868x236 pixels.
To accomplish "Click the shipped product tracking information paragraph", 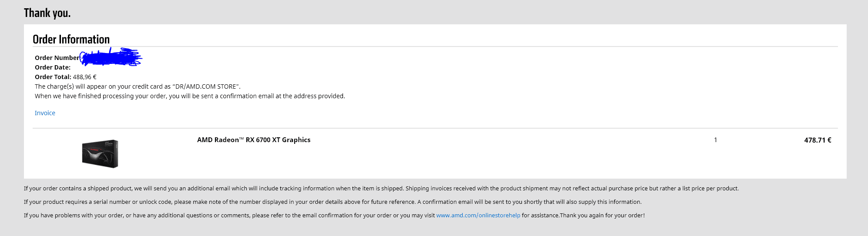I will tap(381, 189).
